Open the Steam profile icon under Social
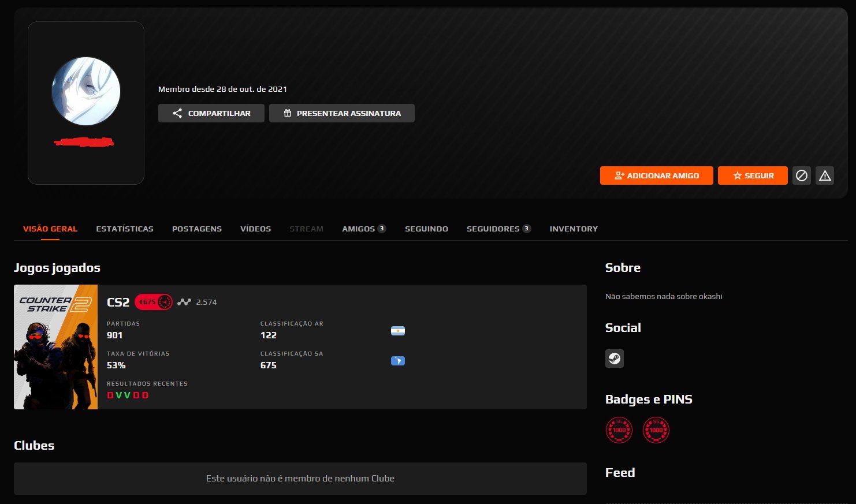Image resolution: width=856 pixels, height=504 pixels. pos(615,359)
